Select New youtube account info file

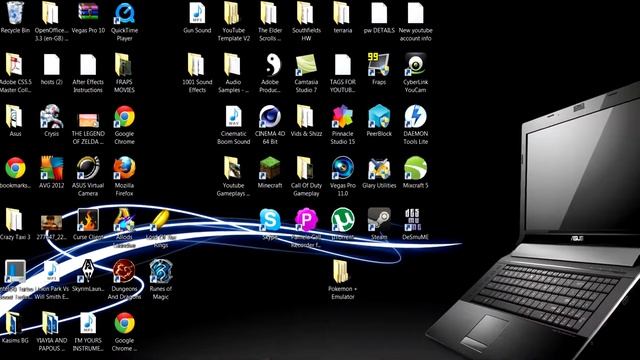pos(415,13)
